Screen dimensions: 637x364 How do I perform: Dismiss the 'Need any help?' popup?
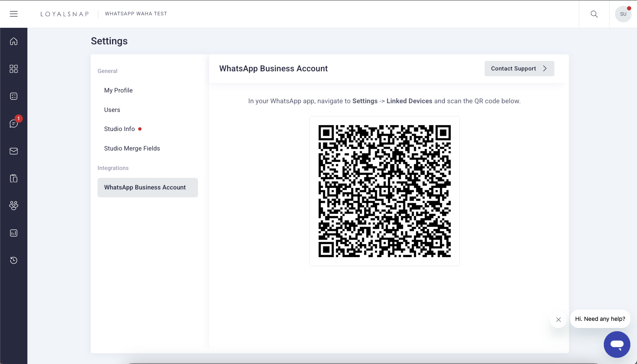(559, 320)
